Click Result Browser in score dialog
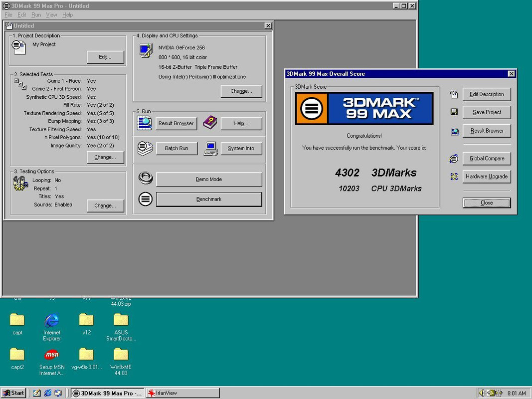The height and width of the screenshot is (399, 532). tap(487, 131)
